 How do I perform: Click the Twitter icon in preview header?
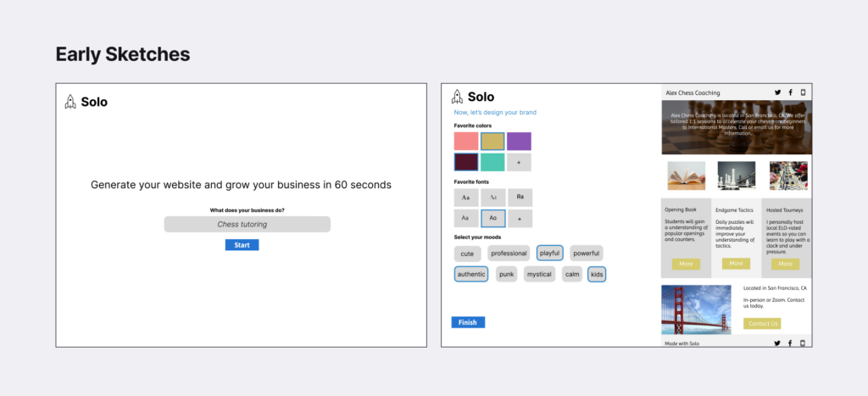click(777, 92)
